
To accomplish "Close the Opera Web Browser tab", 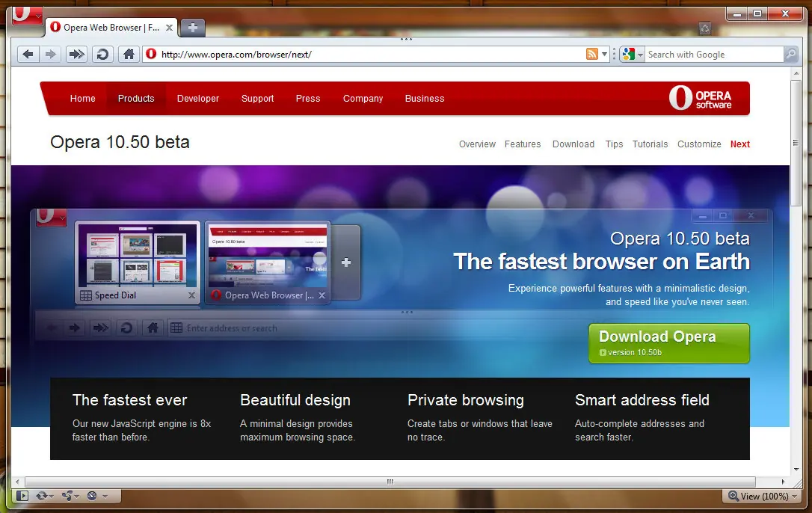I will (169, 28).
